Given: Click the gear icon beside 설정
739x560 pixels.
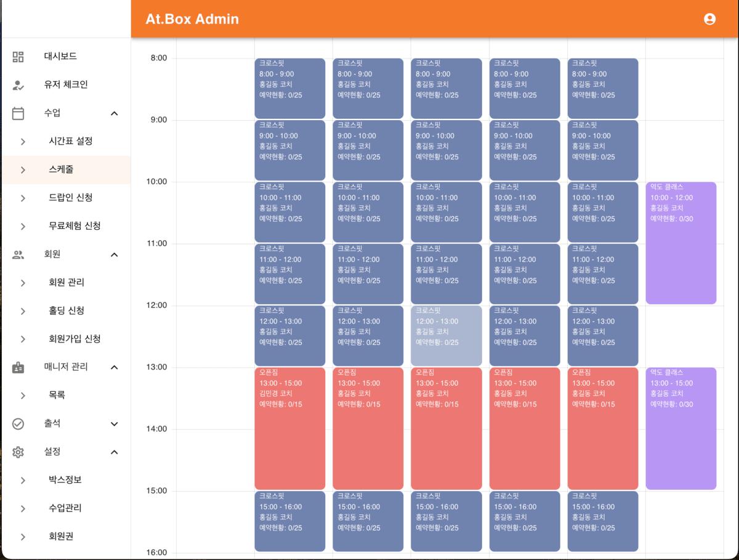Looking at the screenshot, I should pyautogui.click(x=18, y=452).
